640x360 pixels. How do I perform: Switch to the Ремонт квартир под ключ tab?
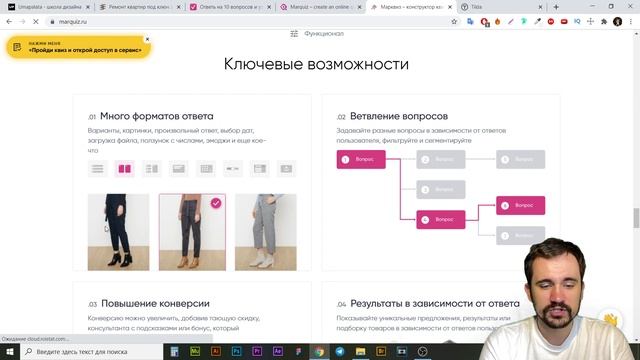pyautogui.click(x=139, y=7)
